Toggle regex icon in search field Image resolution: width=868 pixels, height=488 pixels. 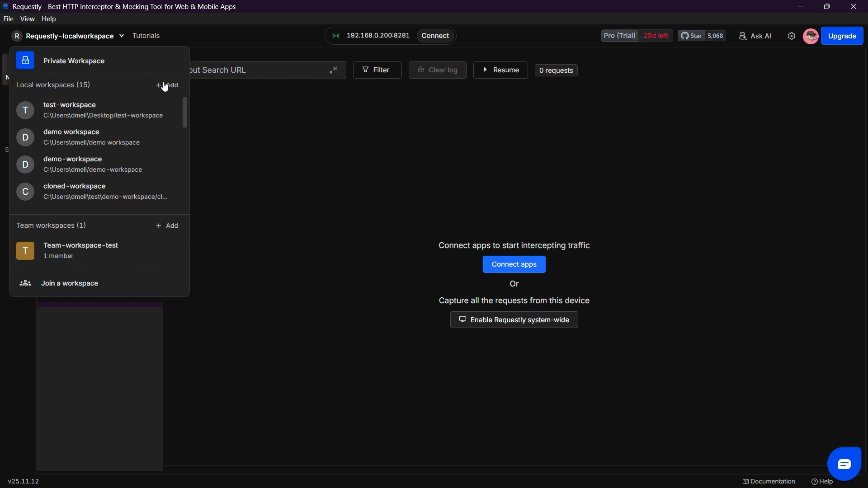point(334,70)
